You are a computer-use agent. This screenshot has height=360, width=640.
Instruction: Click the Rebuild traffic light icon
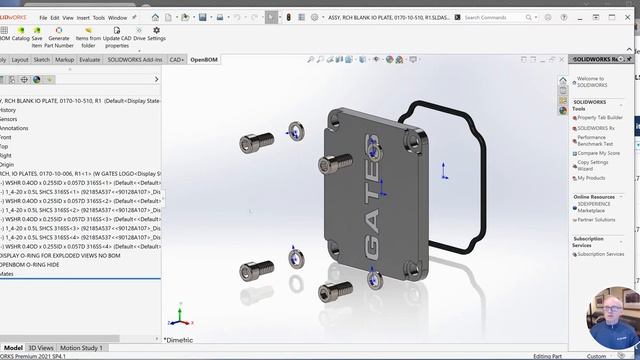pos(289,18)
